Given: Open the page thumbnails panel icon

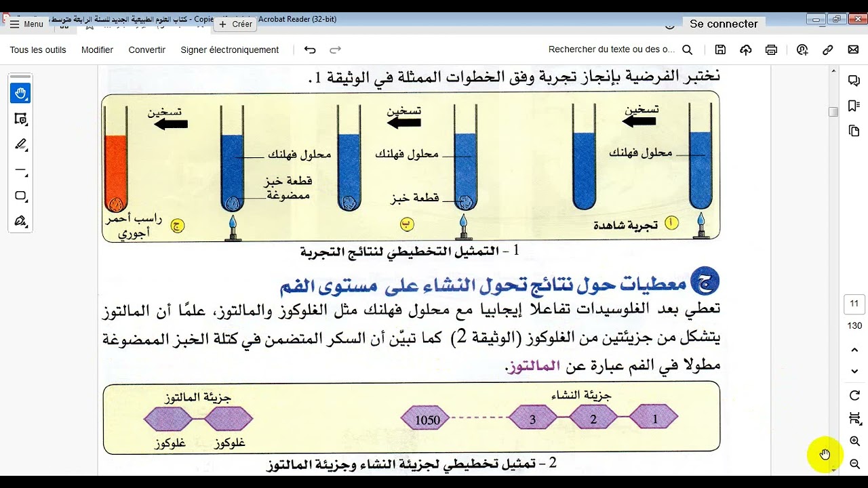Looking at the screenshot, I should pyautogui.click(x=854, y=131).
